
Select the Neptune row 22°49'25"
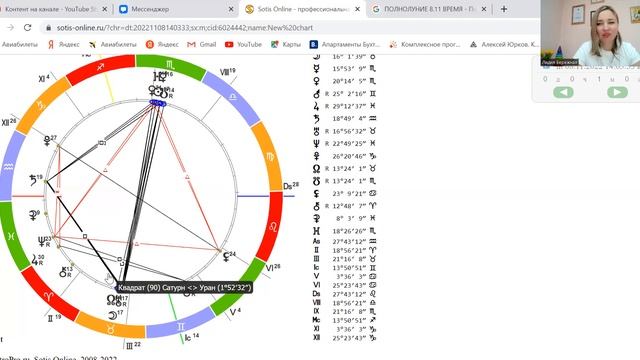tap(344, 144)
